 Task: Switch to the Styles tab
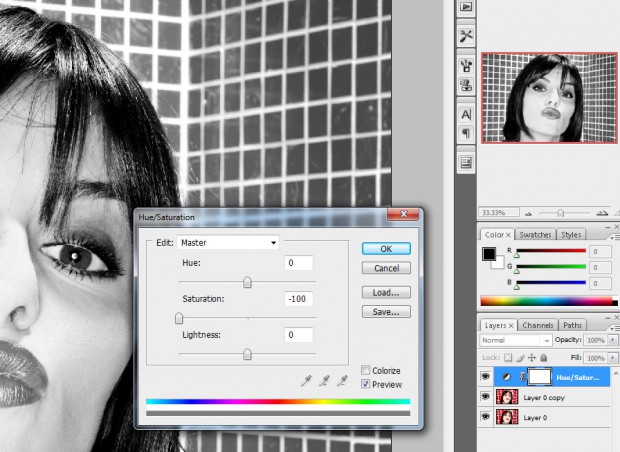point(571,235)
